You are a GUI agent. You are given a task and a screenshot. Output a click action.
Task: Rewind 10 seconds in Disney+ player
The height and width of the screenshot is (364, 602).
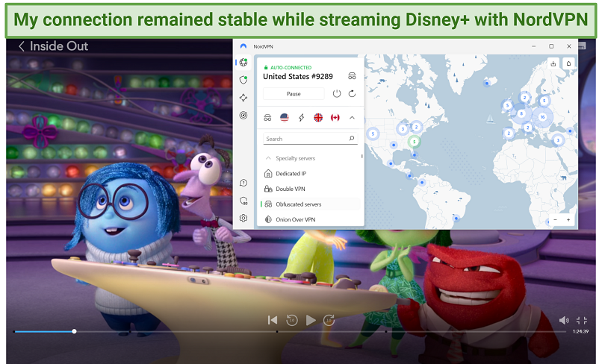[x=292, y=320]
